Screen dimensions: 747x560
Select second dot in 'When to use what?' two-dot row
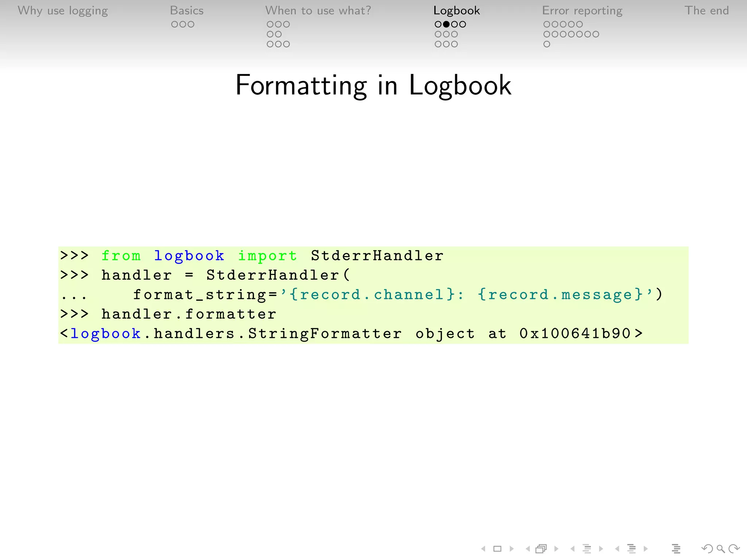[x=278, y=34]
